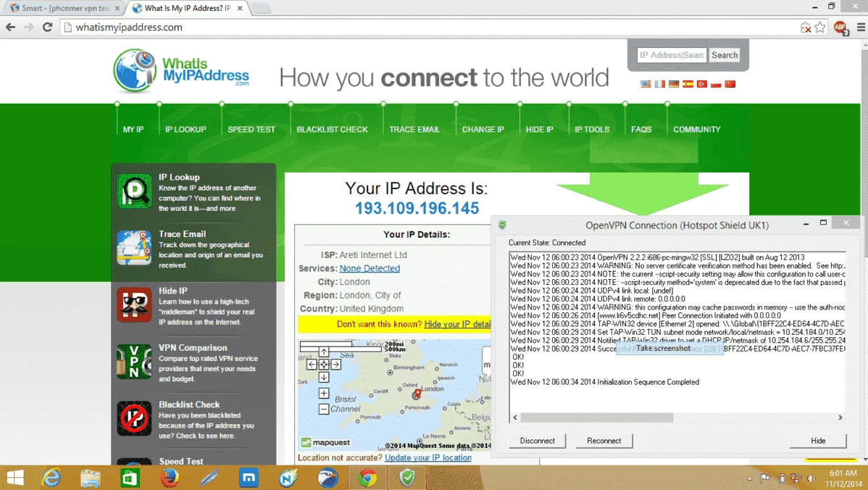868x490 pixels.
Task: Open the SPEED TEST menu item
Action: click(x=251, y=130)
